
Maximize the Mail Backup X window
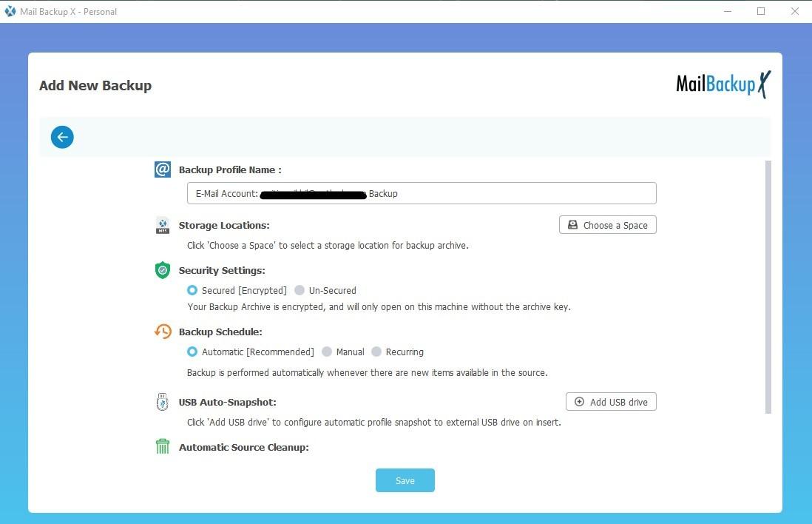coord(761,11)
